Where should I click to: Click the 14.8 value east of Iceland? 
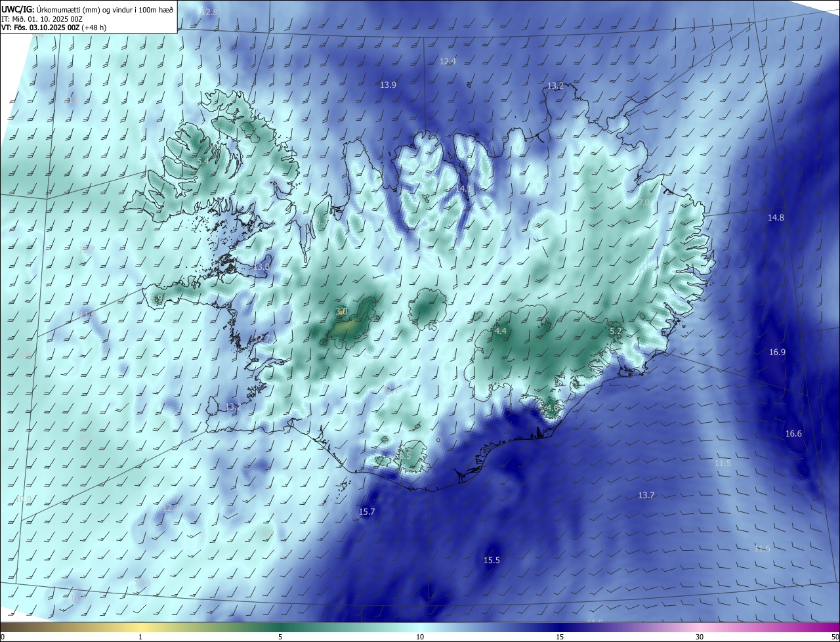[776, 217]
